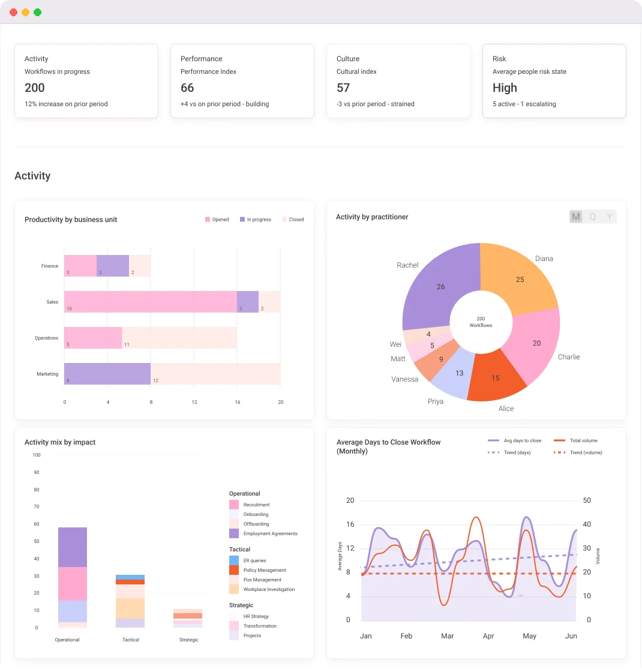Viewport: 642px width, 672px height.
Task: Click the Sales in progress bar segment
Action: point(248,302)
